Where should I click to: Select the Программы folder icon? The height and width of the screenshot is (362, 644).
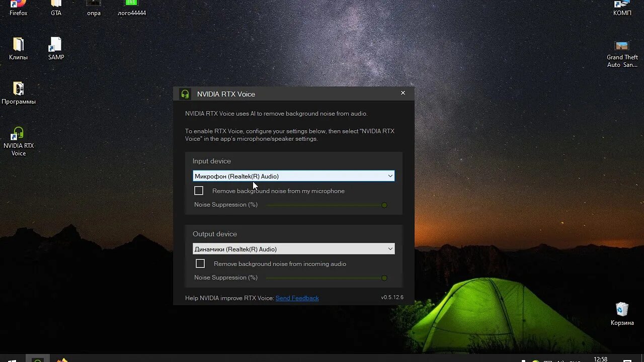tap(18, 93)
